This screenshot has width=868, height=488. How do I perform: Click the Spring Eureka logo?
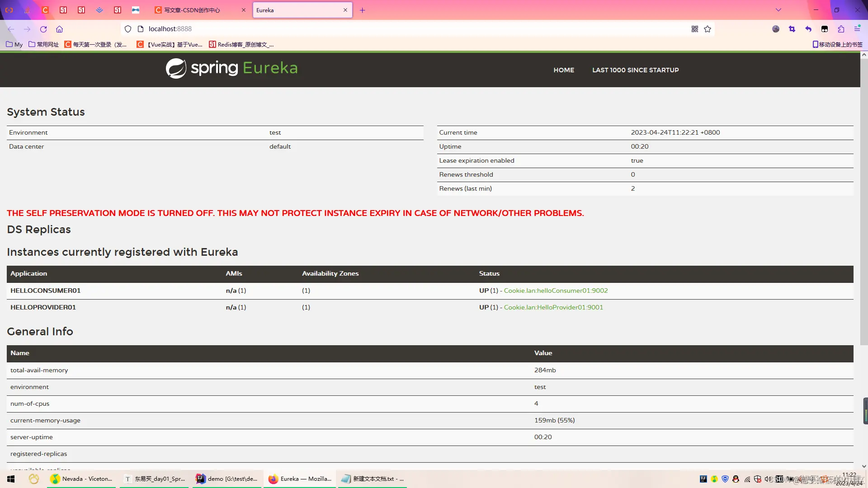[231, 68]
